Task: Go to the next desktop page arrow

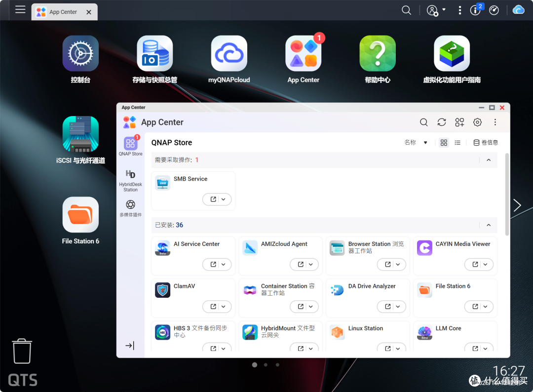Action: tap(517, 205)
